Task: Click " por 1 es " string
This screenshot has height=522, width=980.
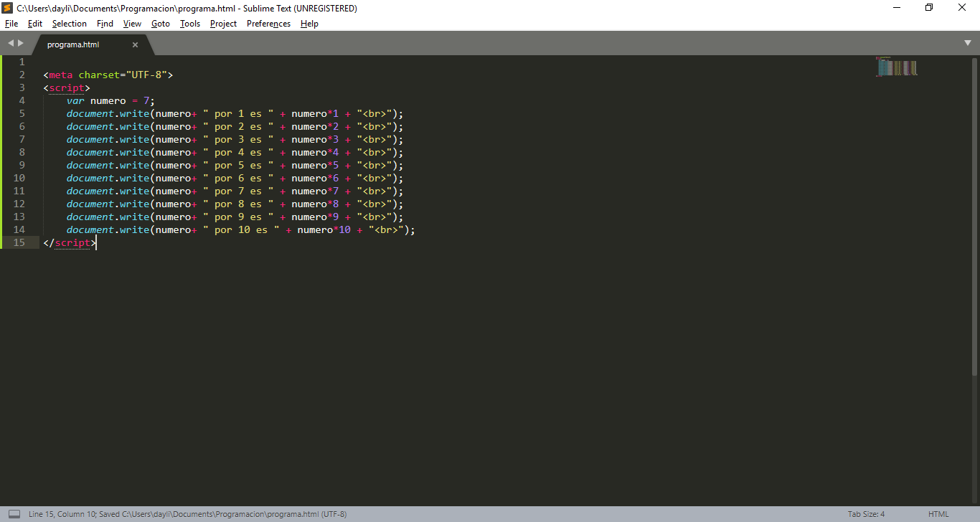Action: pos(238,113)
